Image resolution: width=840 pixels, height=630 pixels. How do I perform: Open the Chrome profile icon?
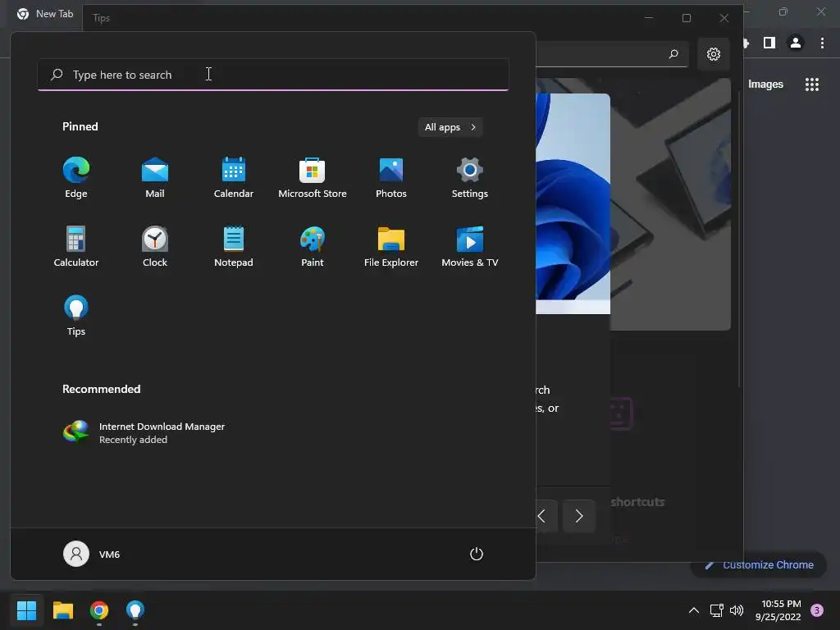796,43
